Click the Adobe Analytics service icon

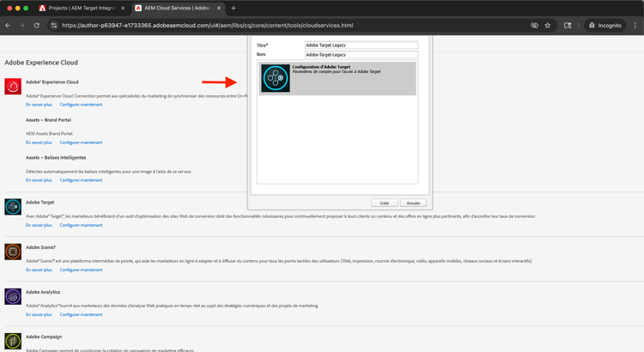pyautogui.click(x=13, y=296)
